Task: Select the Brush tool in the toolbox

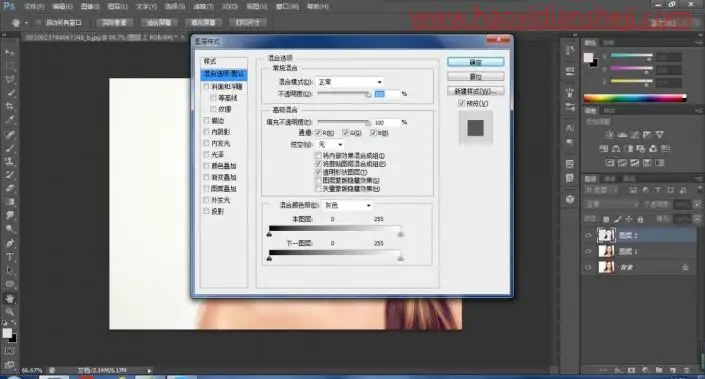Action: 9,147
